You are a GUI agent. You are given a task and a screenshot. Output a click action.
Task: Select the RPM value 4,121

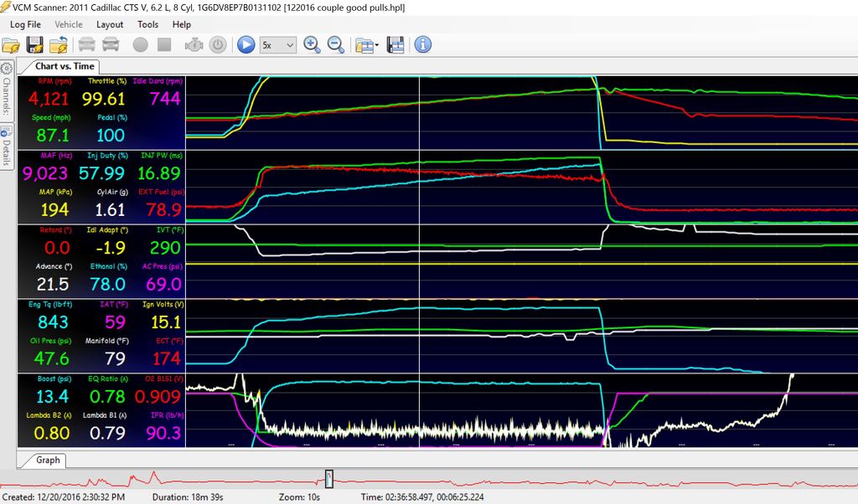(x=49, y=99)
